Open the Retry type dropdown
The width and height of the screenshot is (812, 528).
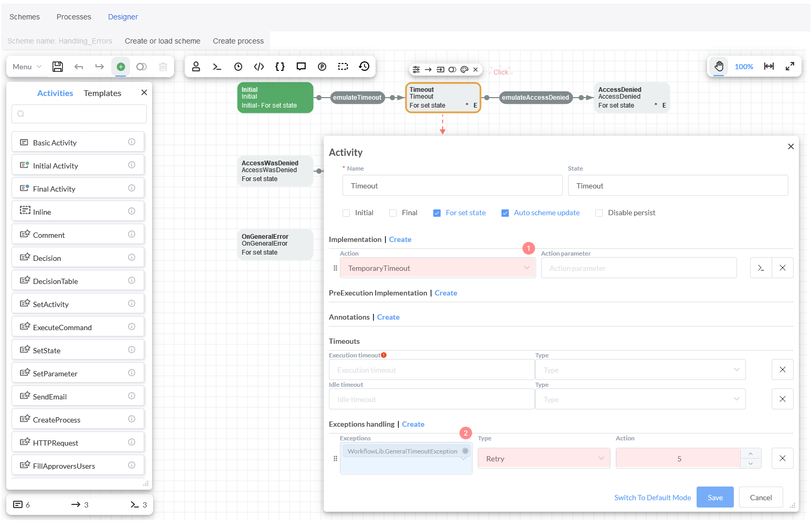[x=544, y=458]
